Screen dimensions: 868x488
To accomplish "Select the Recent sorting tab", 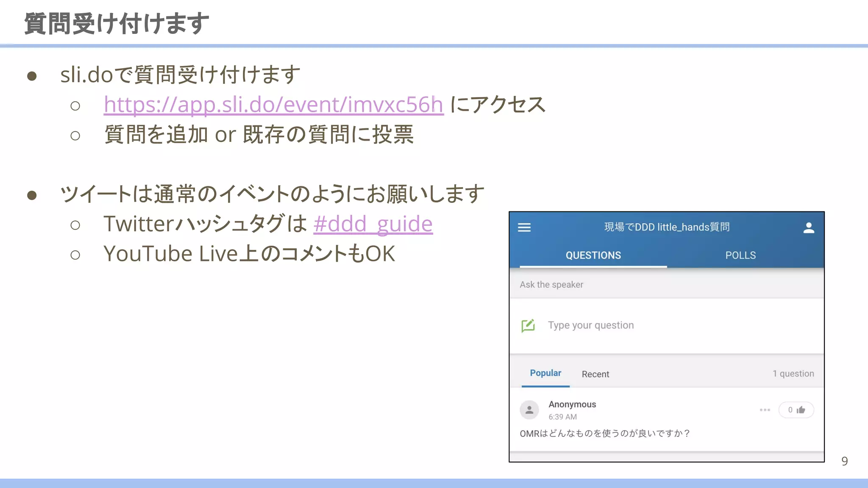I will (x=595, y=374).
